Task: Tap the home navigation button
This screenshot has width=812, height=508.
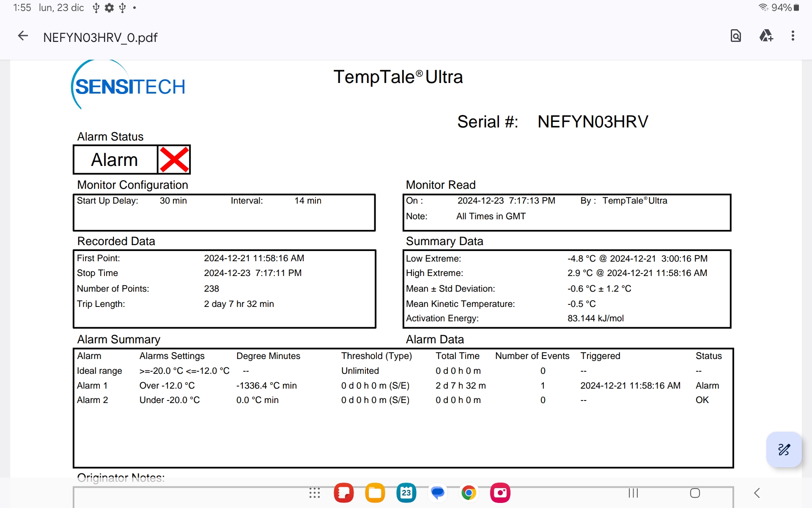Action: (695, 493)
